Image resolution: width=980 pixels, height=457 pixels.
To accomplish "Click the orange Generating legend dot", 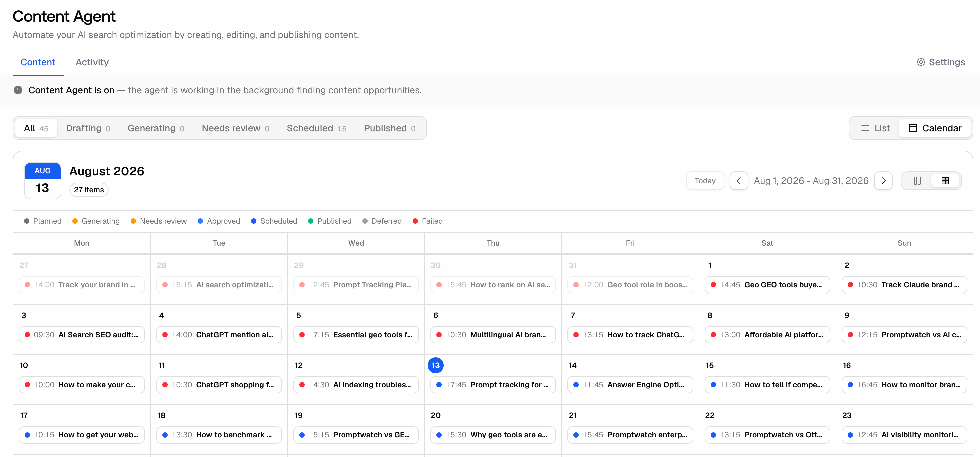I will 75,221.
